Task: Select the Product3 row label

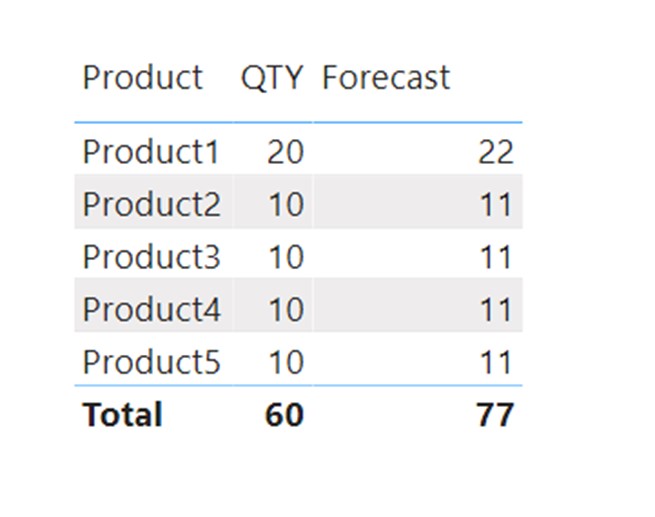Action: pyautogui.click(x=151, y=257)
